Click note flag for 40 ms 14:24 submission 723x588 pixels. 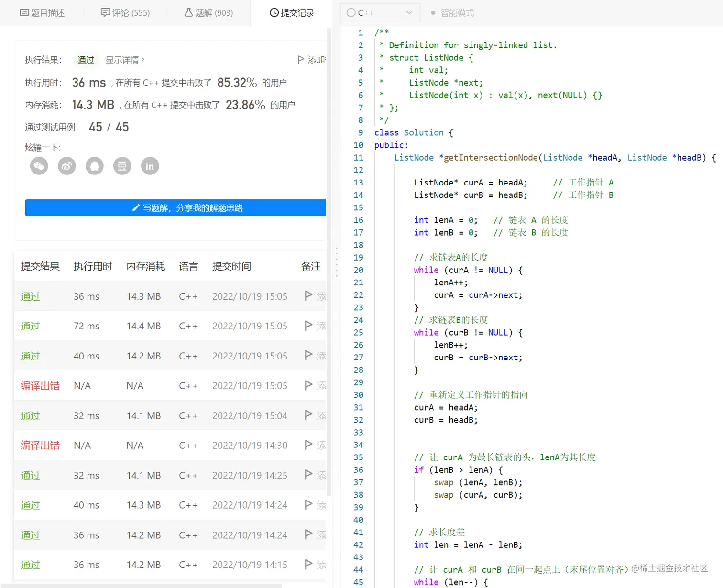click(308, 505)
